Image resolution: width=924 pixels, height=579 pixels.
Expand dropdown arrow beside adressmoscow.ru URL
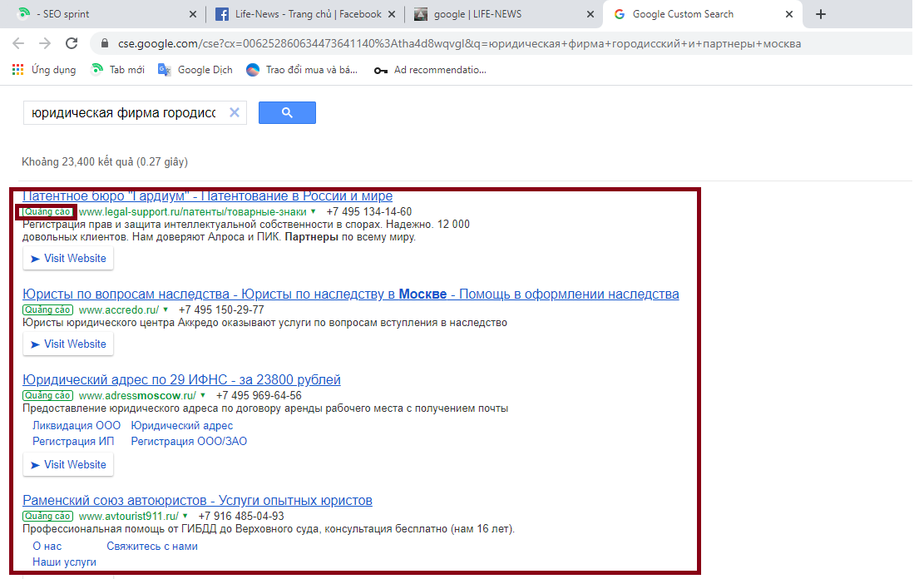203,395
